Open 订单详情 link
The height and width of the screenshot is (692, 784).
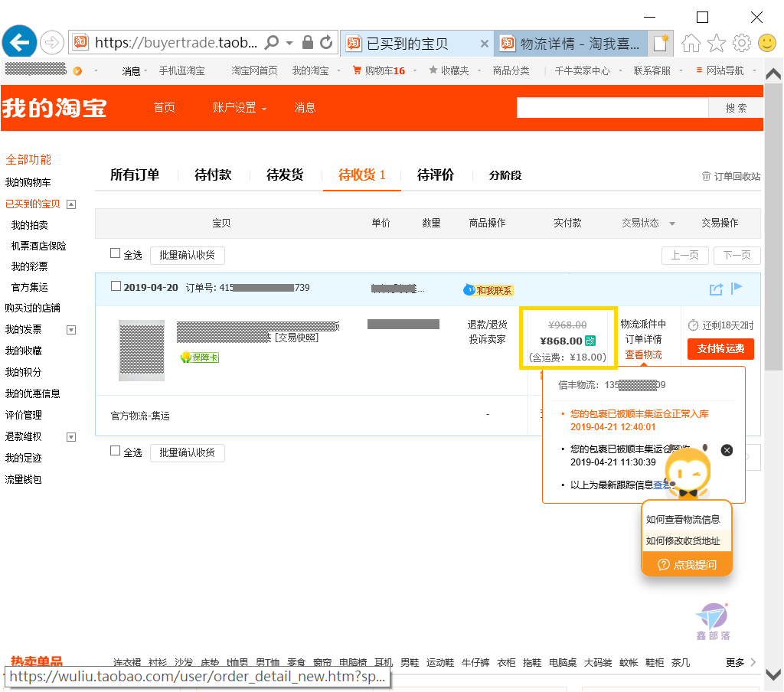point(643,340)
